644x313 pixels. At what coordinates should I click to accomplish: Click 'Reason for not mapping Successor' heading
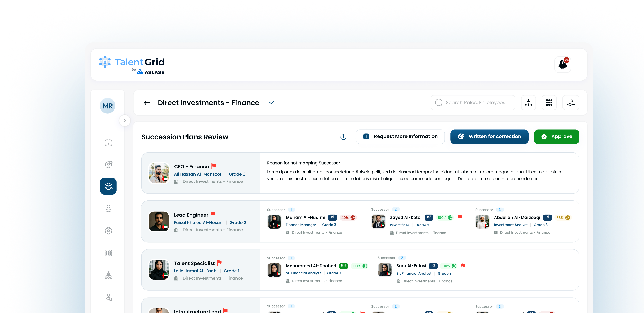[303, 163]
